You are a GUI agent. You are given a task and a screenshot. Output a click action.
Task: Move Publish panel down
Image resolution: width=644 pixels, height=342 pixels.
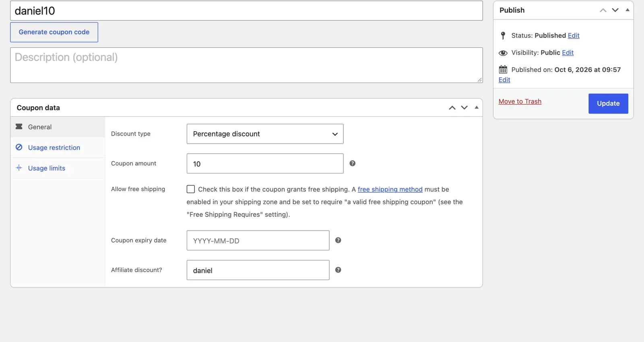pyautogui.click(x=615, y=10)
